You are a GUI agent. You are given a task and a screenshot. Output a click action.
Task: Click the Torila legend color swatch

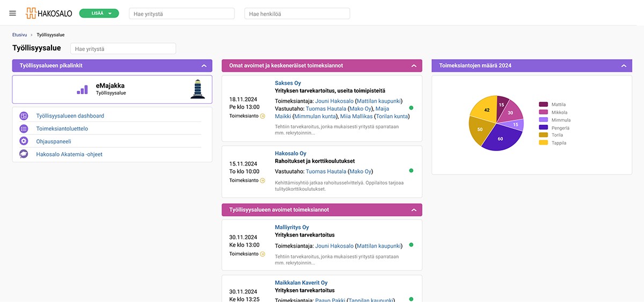(543, 135)
